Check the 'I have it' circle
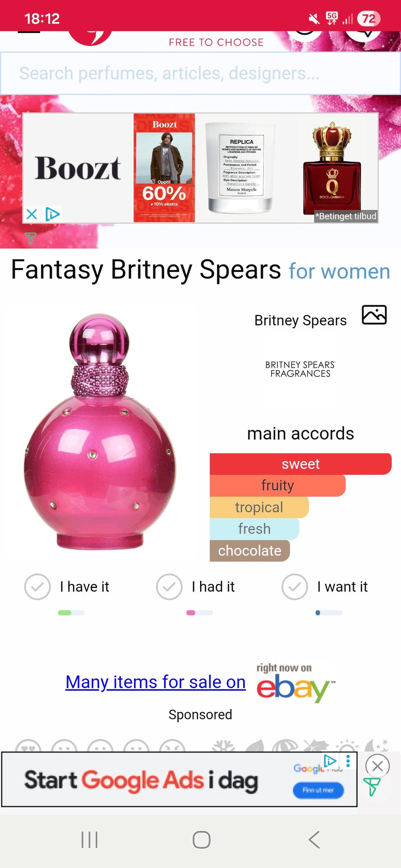Viewport: 401px width, 868px height. 38,587
